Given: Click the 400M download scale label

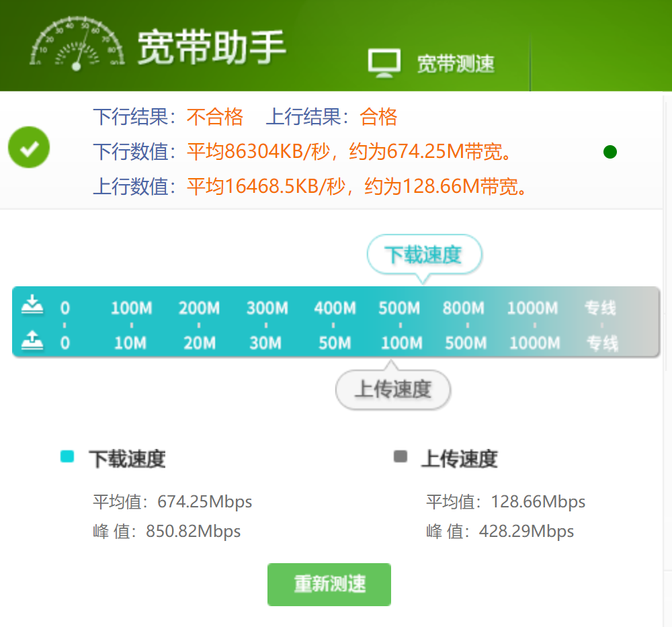Looking at the screenshot, I should point(335,308).
